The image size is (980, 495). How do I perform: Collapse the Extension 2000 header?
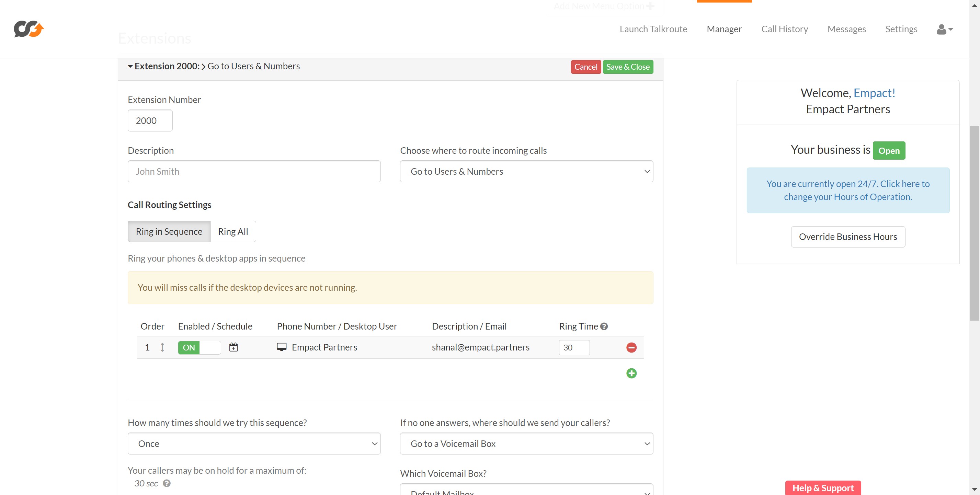pyautogui.click(x=130, y=66)
